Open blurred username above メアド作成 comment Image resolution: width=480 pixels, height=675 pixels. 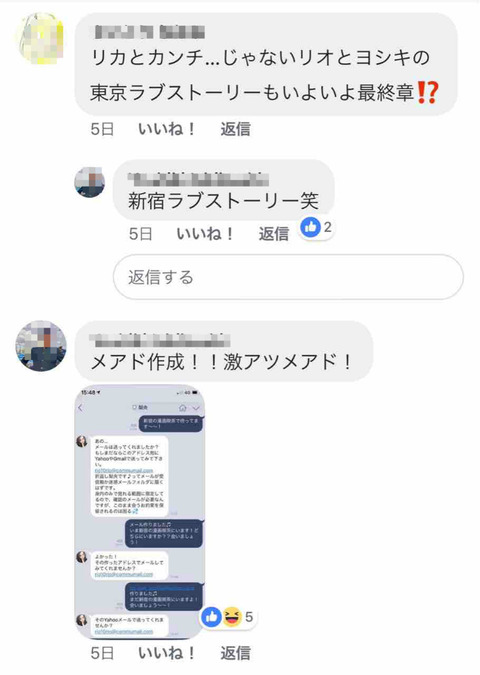160,340
